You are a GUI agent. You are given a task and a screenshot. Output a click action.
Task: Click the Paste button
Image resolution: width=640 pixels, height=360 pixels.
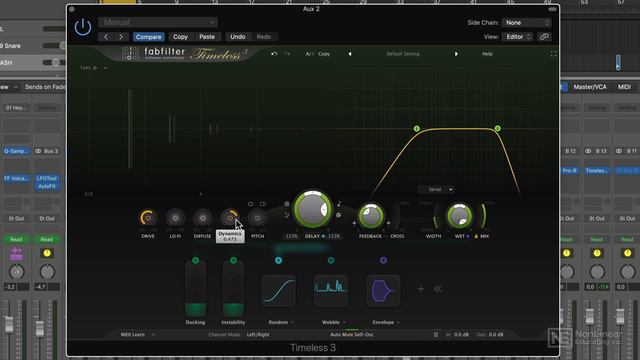(x=207, y=37)
